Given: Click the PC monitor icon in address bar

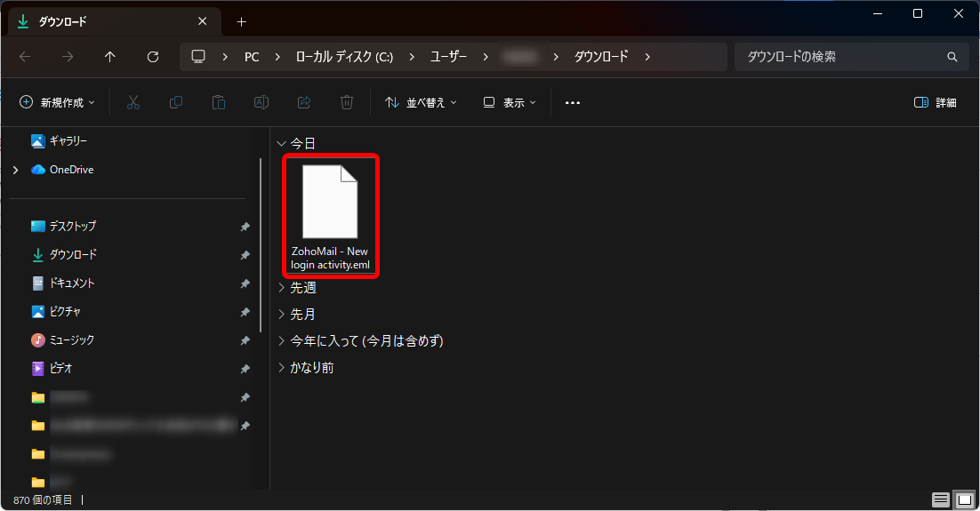Looking at the screenshot, I should pos(198,56).
